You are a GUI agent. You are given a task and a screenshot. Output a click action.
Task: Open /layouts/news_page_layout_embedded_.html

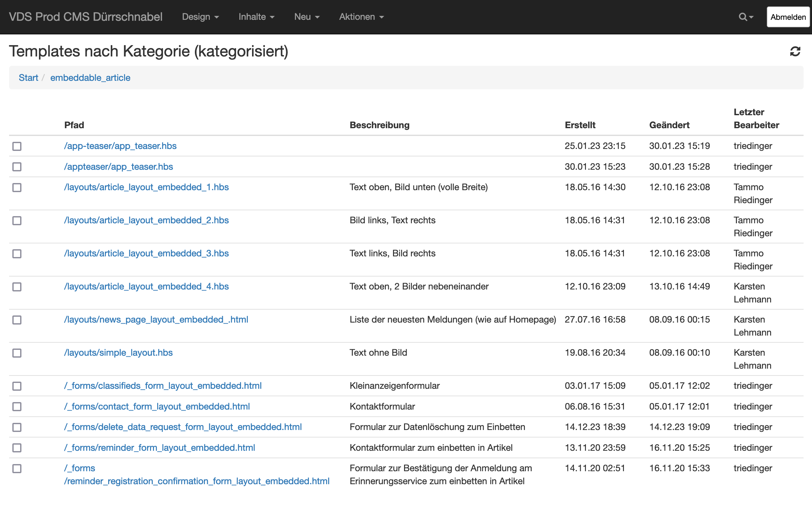coord(156,320)
